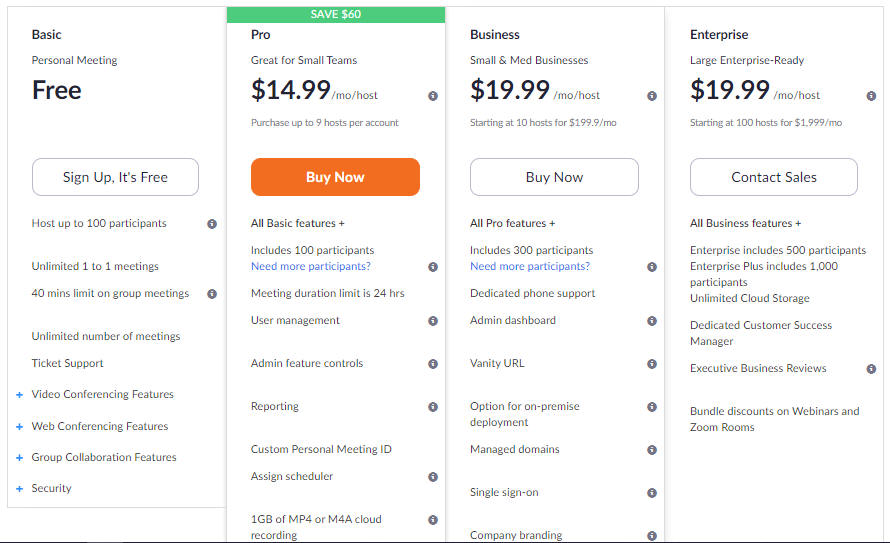The width and height of the screenshot is (890, 543).
Task: Open info icon next to Managed domains
Action: [652, 450]
